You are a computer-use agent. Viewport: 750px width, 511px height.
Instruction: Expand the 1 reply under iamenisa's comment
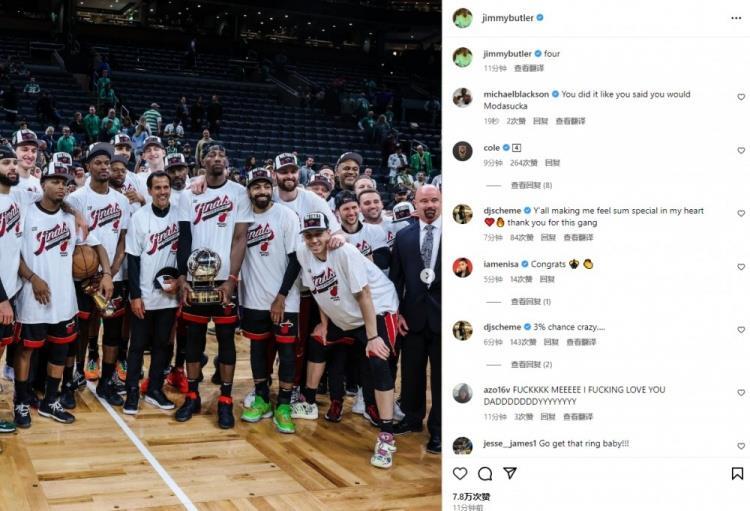tap(530, 301)
